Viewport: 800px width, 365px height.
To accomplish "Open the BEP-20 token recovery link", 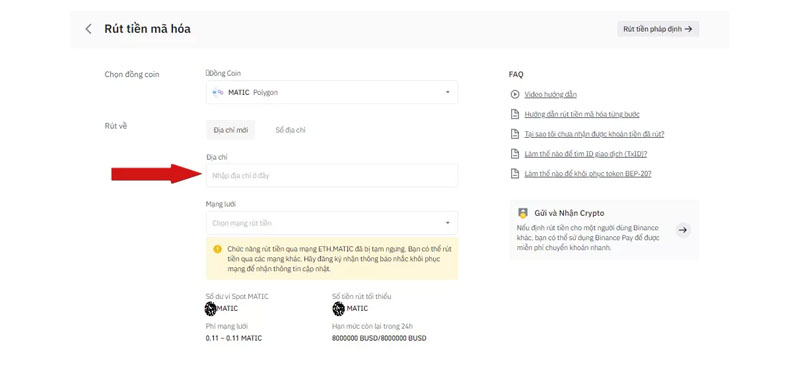I will coord(588,174).
